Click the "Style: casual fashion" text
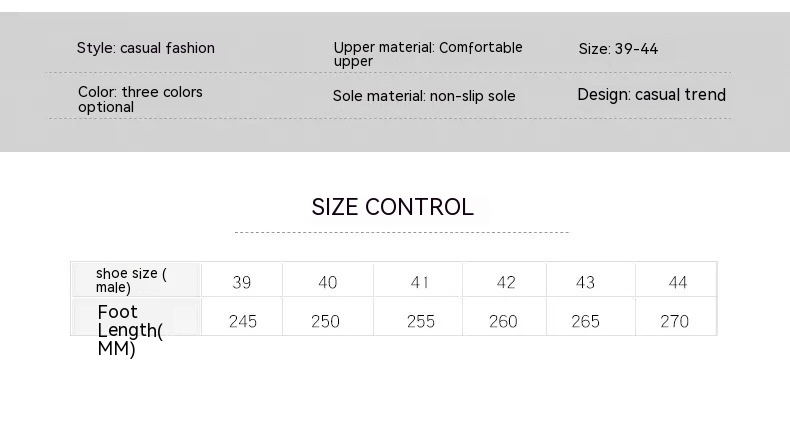The width and height of the screenshot is (790, 444). coord(146,48)
